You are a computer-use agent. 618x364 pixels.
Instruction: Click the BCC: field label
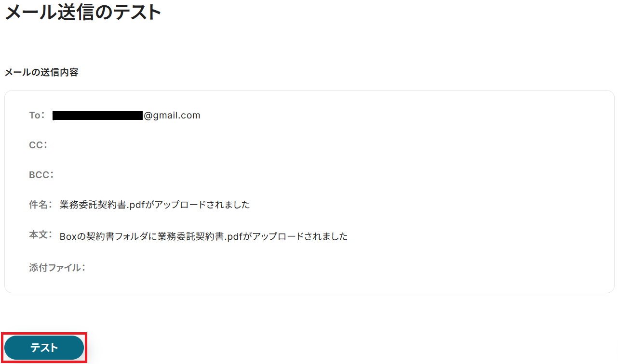[x=41, y=175]
